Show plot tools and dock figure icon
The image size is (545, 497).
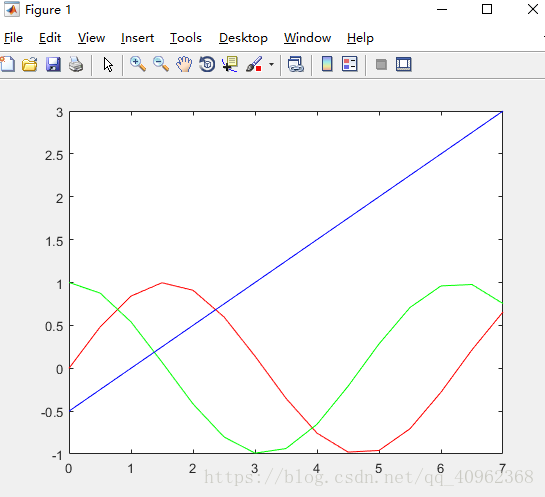tap(404, 64)
